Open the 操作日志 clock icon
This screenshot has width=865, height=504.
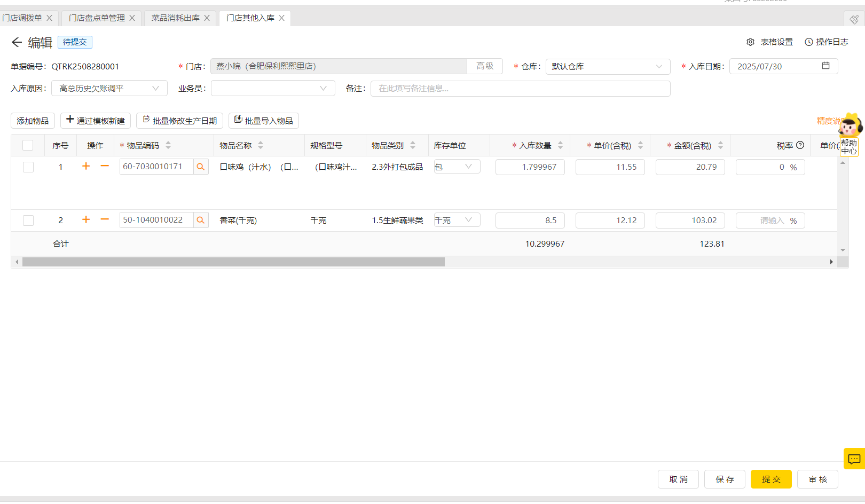point(809,42)
